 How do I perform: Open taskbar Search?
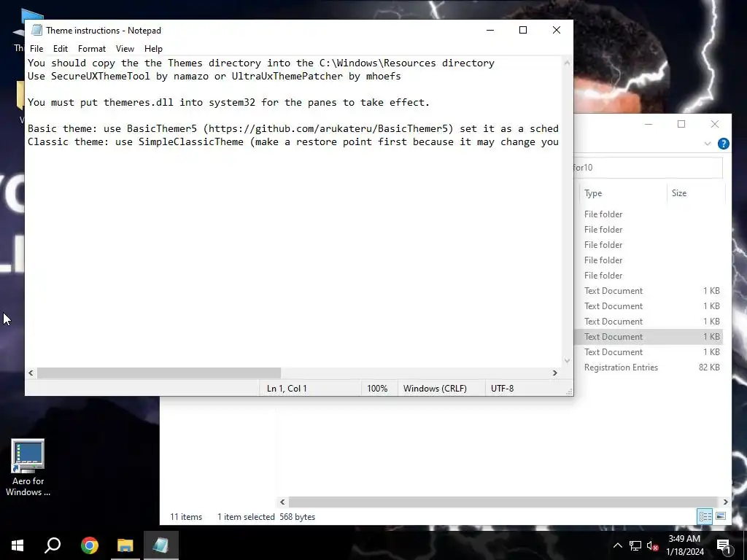[53, 545]
